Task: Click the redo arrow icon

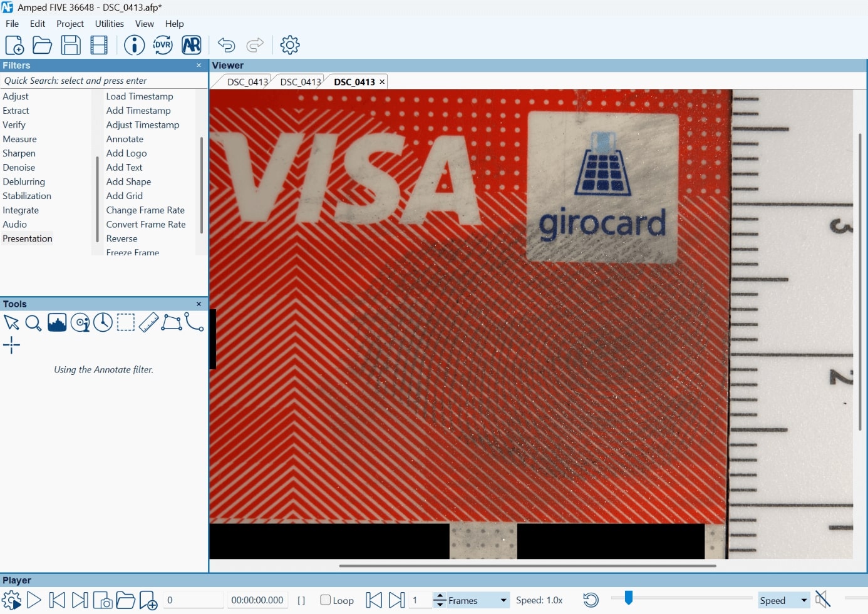Action: pyautogui.click(x=255, y=45)
